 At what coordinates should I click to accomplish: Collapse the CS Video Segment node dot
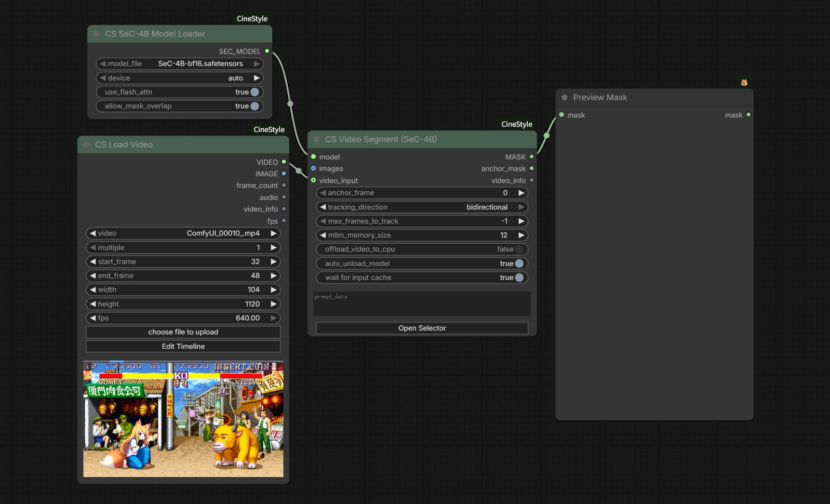click(x=317, y=139)
